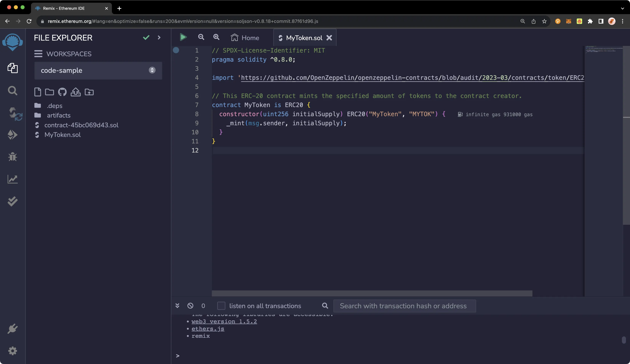The height and width of the screenshot is (364, 630).
Task: Click the ethers.js link
Action: (x=208, y=329)
